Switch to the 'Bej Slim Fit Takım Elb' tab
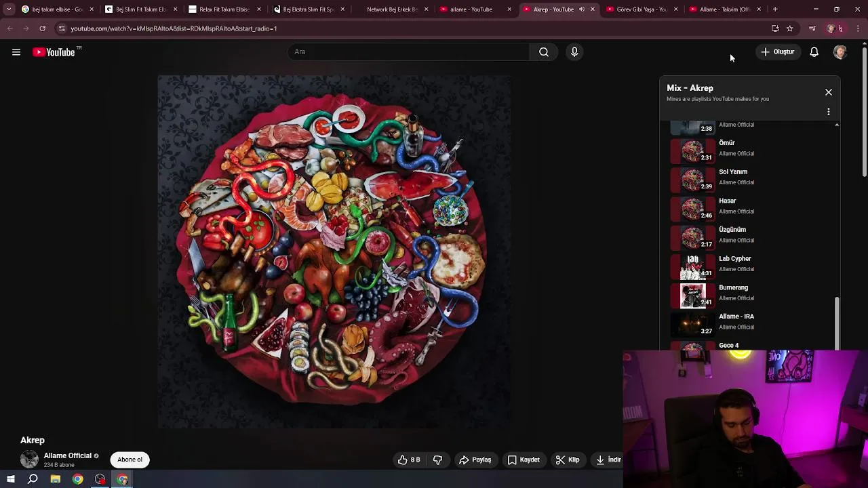 pos(141,9)
